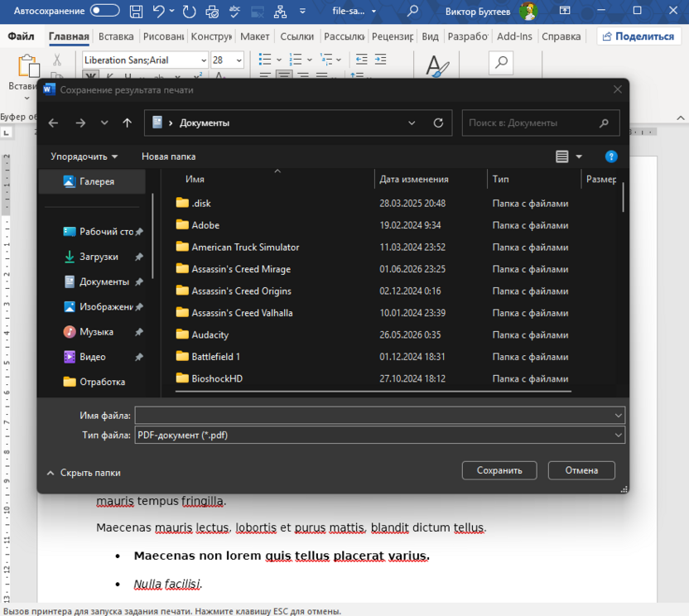Click the dialog Back arrow

coord(54,123)
